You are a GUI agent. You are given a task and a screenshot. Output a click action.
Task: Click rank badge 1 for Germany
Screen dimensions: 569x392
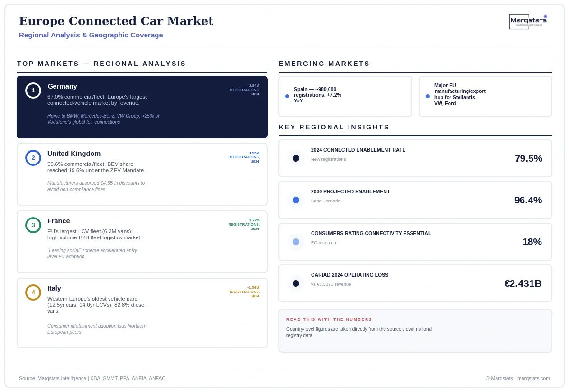click(x=33, y=91)
